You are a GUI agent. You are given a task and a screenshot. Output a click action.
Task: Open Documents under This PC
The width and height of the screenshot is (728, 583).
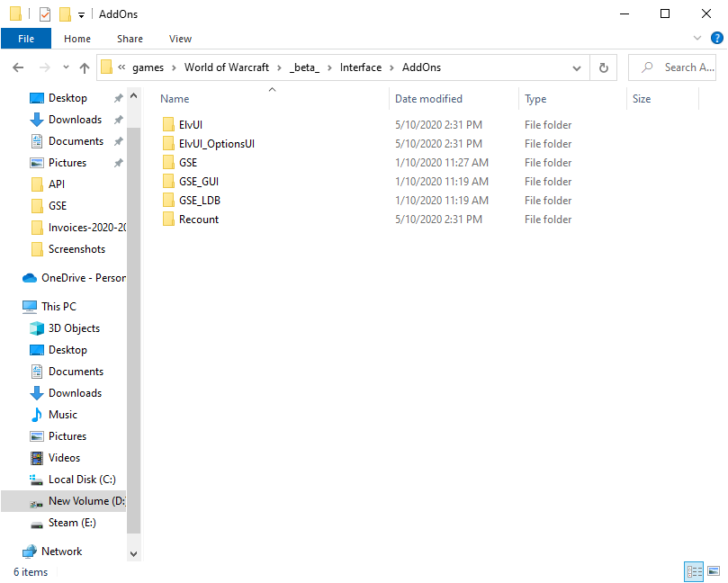coord(76,372)
